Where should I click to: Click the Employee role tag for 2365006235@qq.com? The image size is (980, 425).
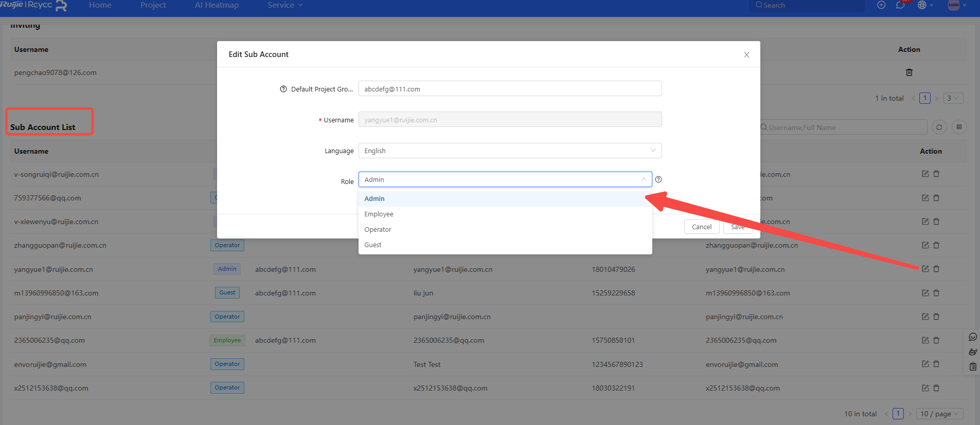click(x=227, y=340)
